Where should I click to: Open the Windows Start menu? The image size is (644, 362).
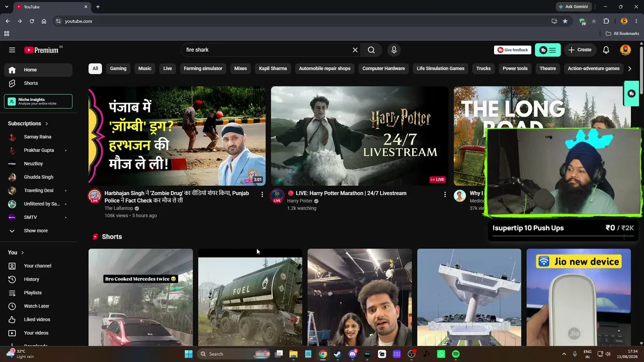189,354
